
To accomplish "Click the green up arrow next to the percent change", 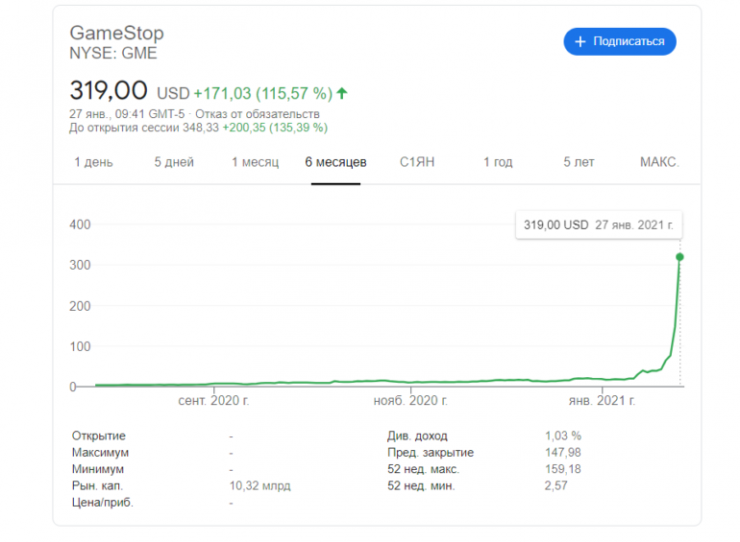I will [342, 93].
